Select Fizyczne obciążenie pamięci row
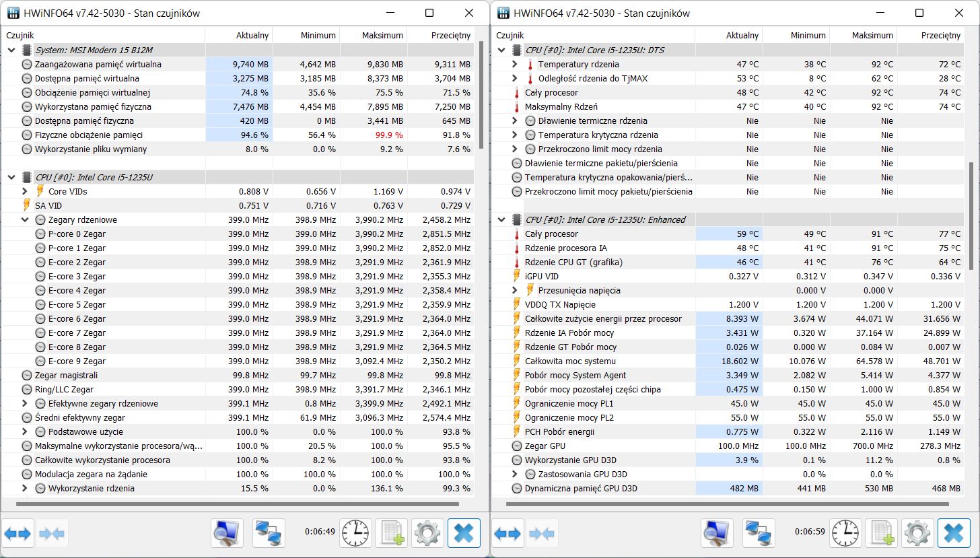This screenshot has width=980, height=558. (238, 135)
